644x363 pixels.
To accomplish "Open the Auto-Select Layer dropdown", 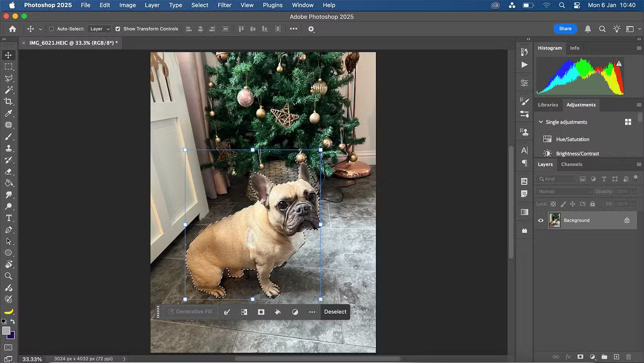I will [x=100, y=28].
